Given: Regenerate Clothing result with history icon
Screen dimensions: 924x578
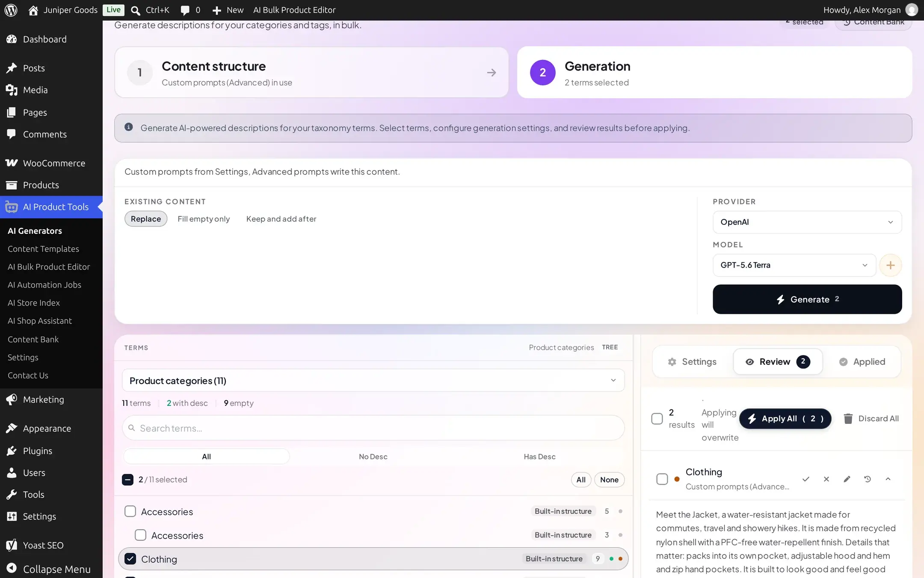Looking at the screenshot, I should coord(868,479).
